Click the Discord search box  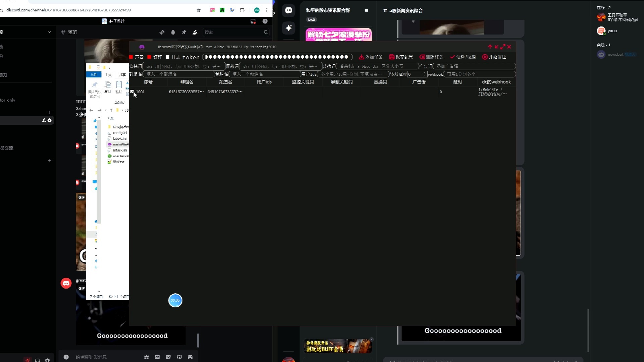[236, 32]
